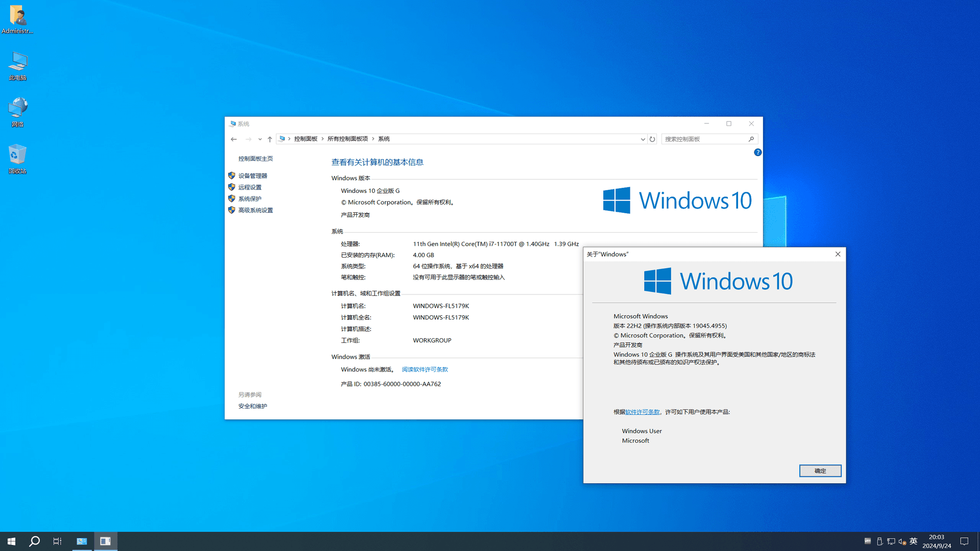Expand chevron after 控制面板 breadcrumb
This screenshot has height=551, width=980.
tap(323, 139)
